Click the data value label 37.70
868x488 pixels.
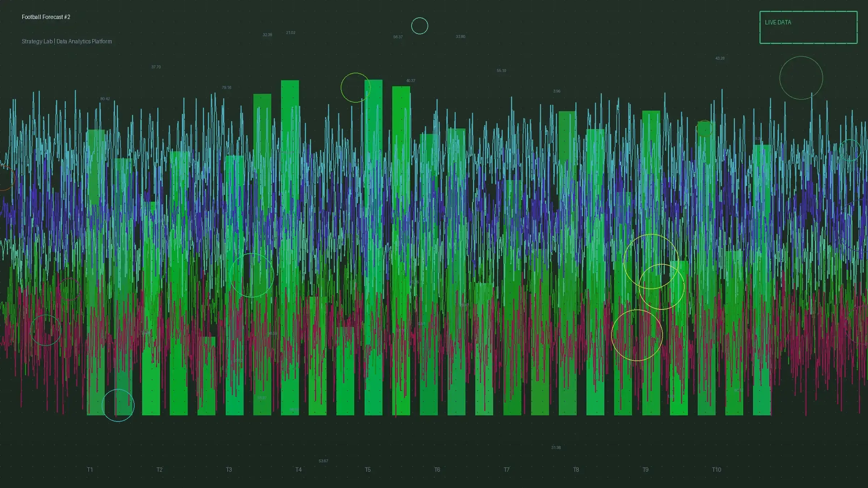[156, 67]
